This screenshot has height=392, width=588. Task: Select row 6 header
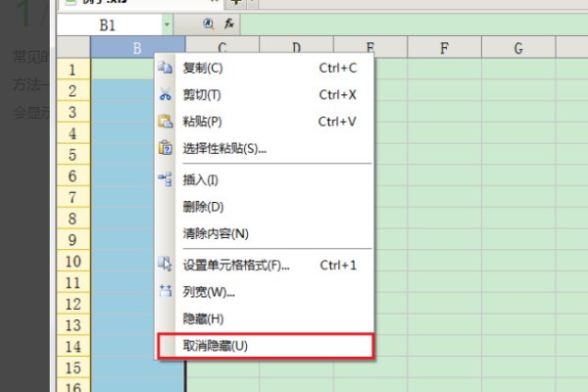73,176
